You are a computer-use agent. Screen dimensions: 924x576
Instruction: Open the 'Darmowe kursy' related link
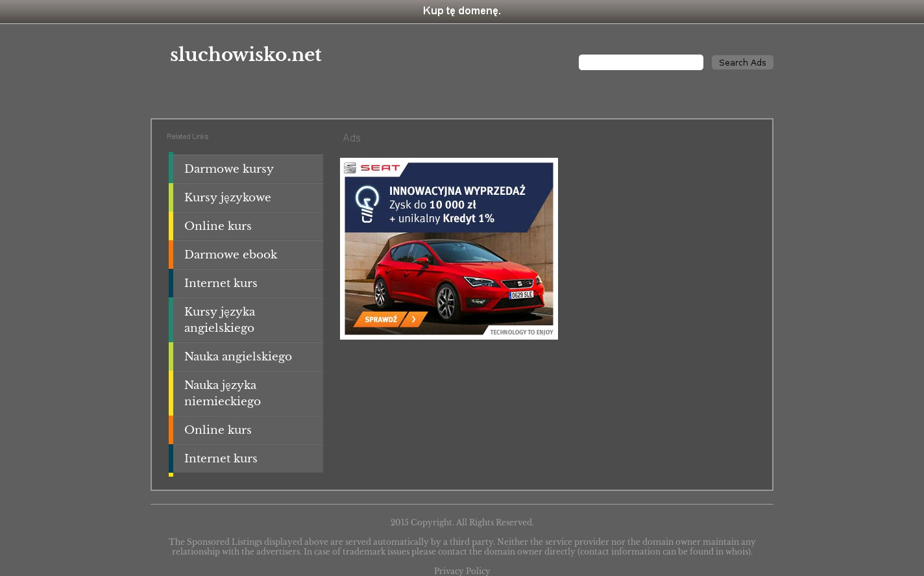(228, 169)
